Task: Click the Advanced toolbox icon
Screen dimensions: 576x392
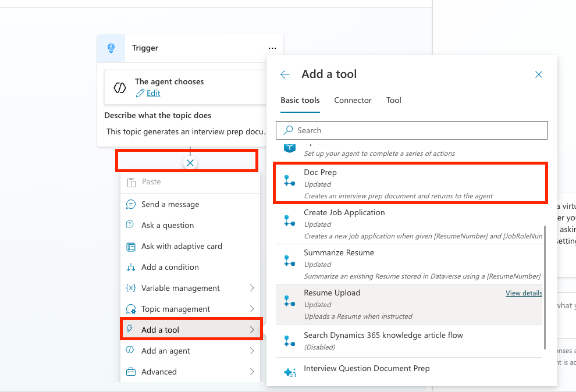Action: [131, 372]
